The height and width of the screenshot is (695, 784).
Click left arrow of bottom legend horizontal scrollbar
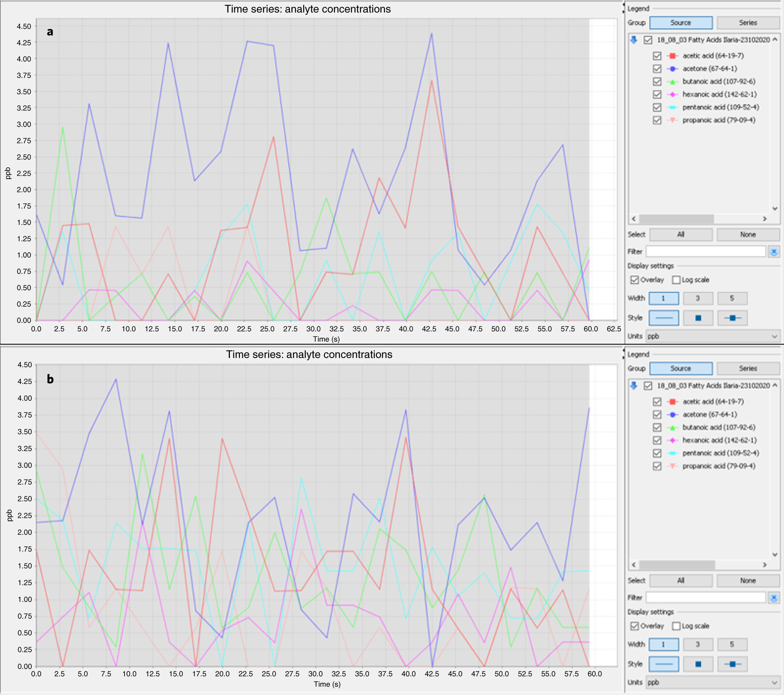[634, 565]
